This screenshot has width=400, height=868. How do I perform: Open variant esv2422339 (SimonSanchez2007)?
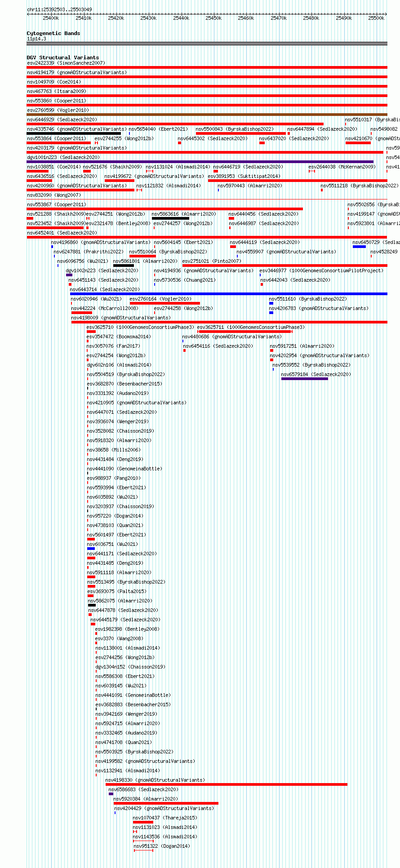(x=66, y=63)
